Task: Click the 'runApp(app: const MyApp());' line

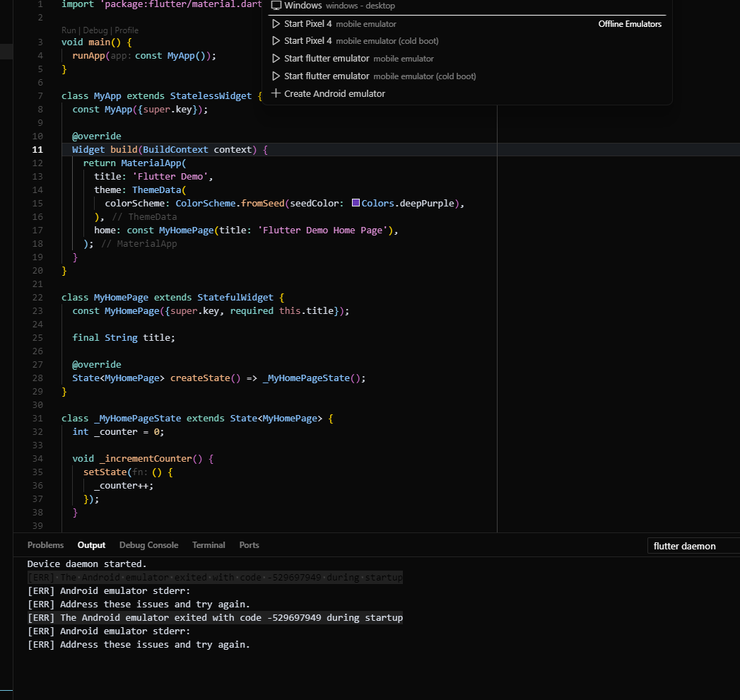Action: (144, 56)
